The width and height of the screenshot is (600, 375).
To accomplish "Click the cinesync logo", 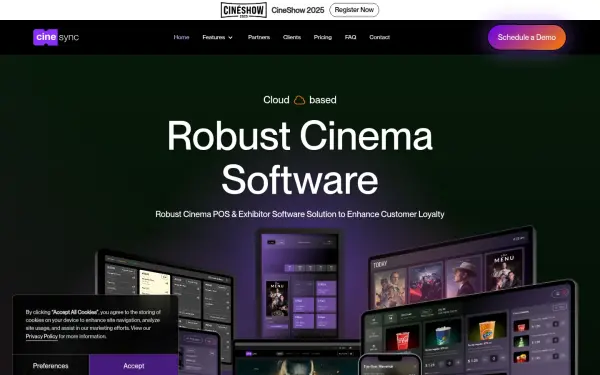I will point(56,37).
